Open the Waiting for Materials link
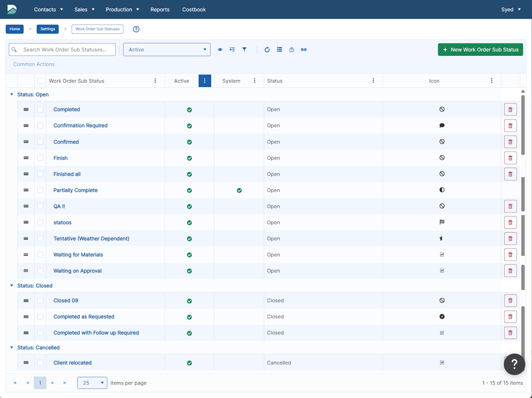532x398 pixels. pos(78,255)
